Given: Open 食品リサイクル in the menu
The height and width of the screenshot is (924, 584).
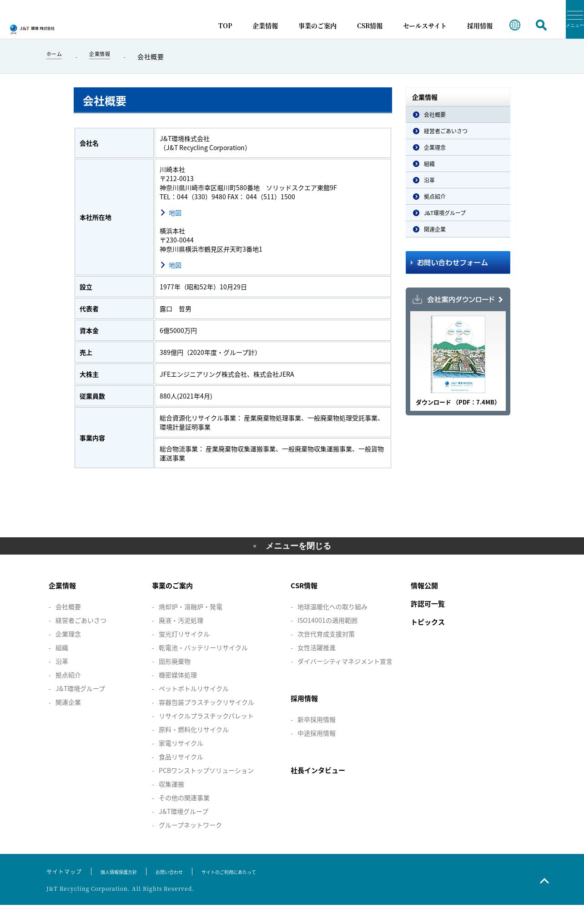Looking at the screenshot, I should (x=181, y=757).
